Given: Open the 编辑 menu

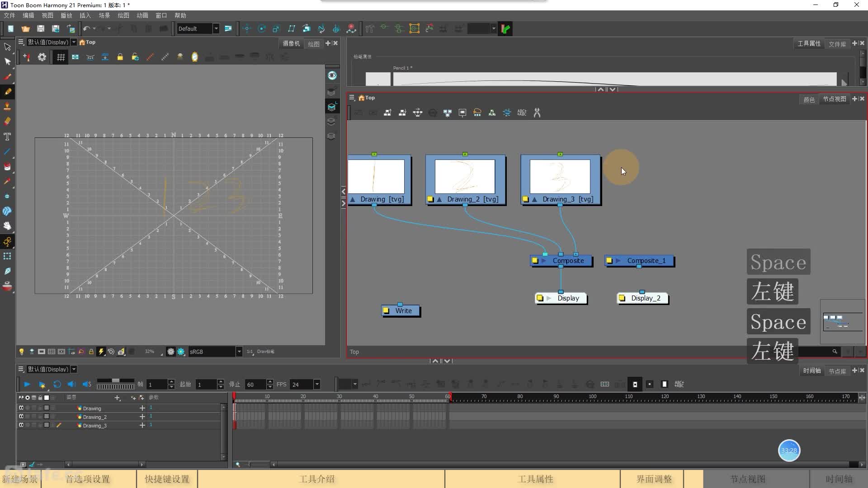Looking at the screenshot, I should (28, 15).
